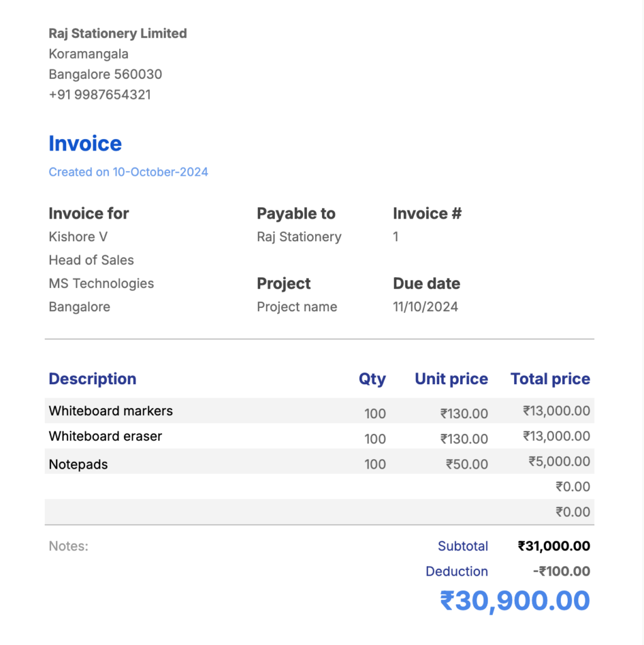Click the MS Technologies field
The image size is (644, 645).
pyautogui.click(x=101, y=283)
